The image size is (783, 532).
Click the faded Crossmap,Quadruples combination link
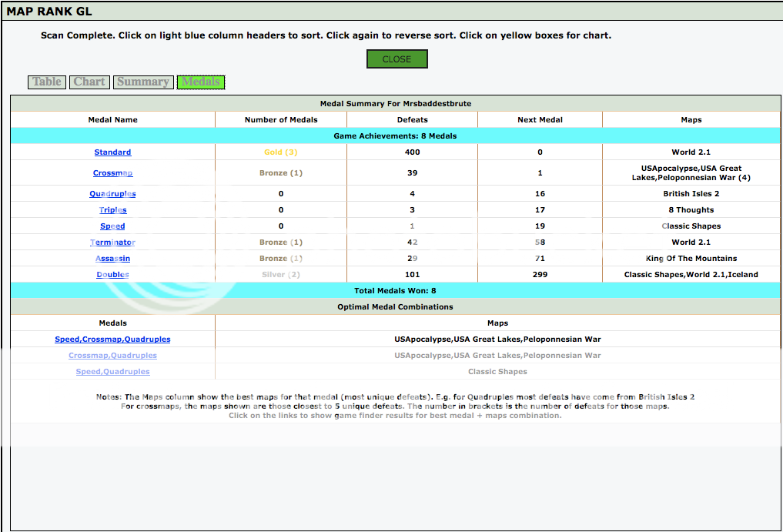tap(112, 356)
